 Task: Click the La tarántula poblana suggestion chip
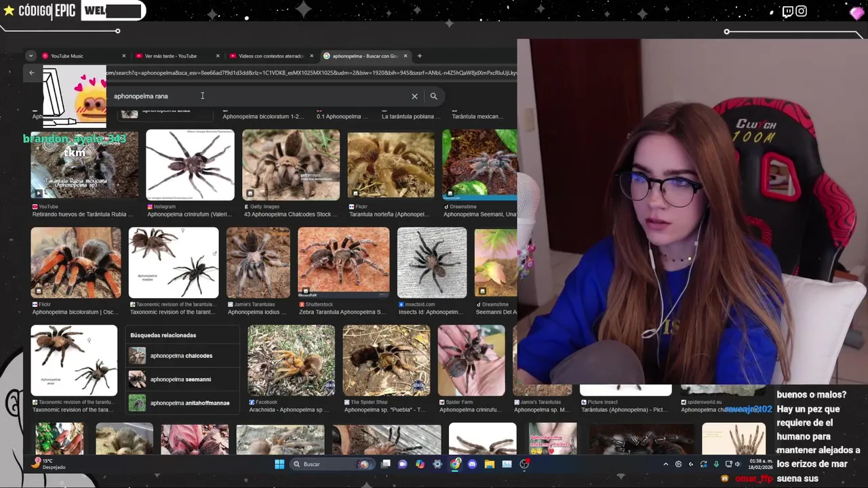click(x=411, y=117)
